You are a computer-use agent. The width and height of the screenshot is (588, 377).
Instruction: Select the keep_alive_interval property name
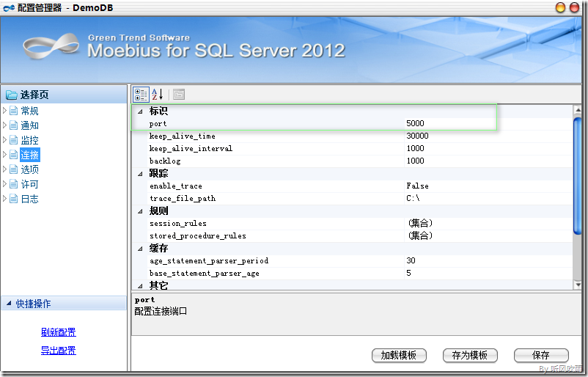(191, 149)
